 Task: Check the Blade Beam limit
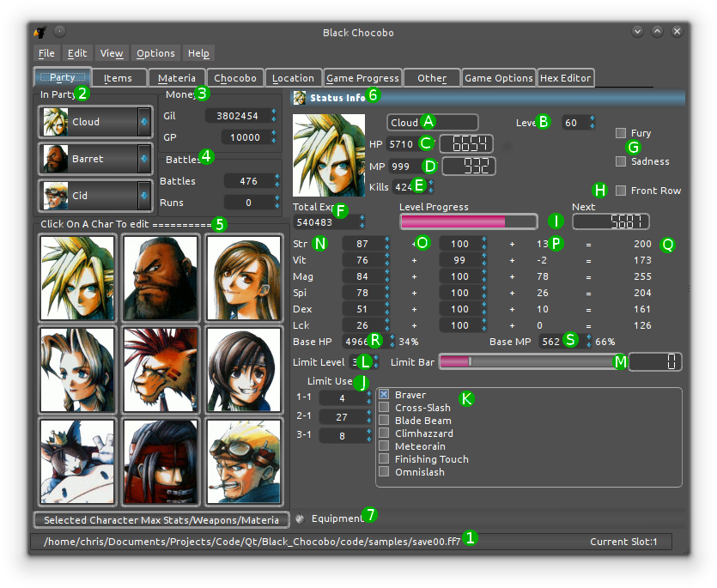(x=384, y=421)
